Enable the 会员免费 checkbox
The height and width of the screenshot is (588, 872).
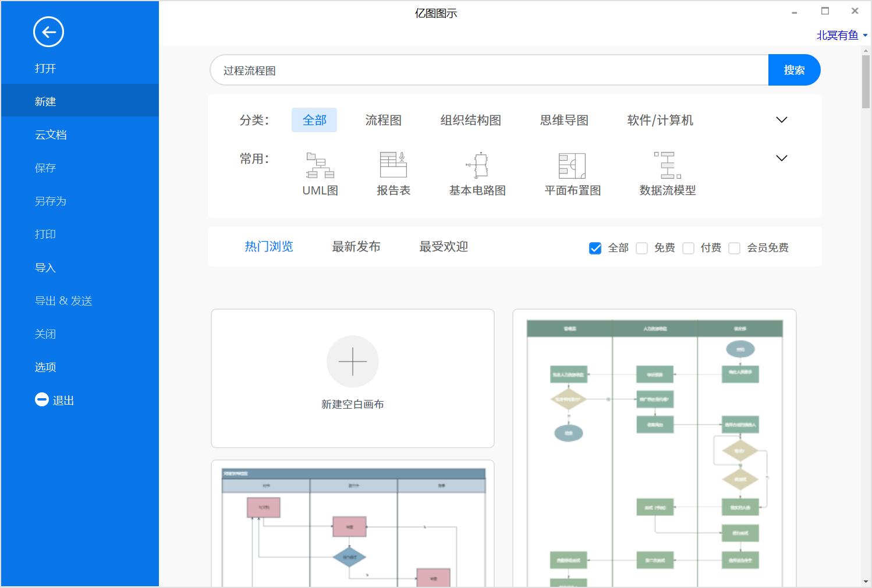(735, 248)
